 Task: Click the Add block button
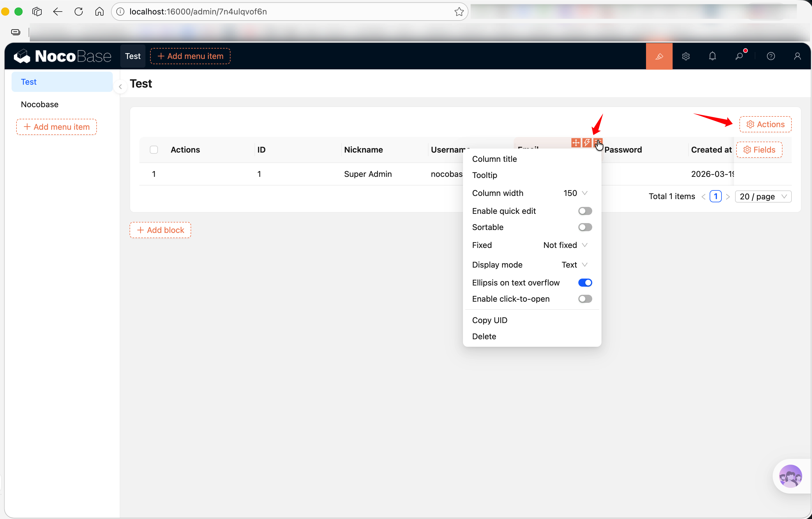click(x=160, y=230)
